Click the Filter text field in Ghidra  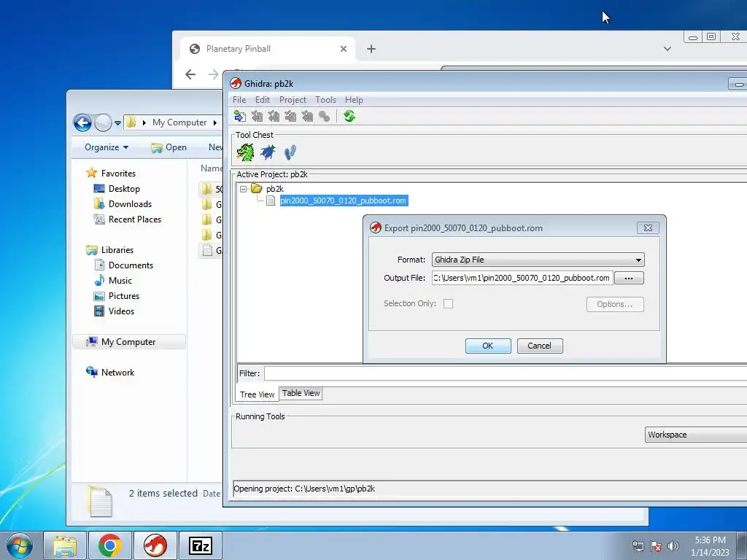[506, 373]
